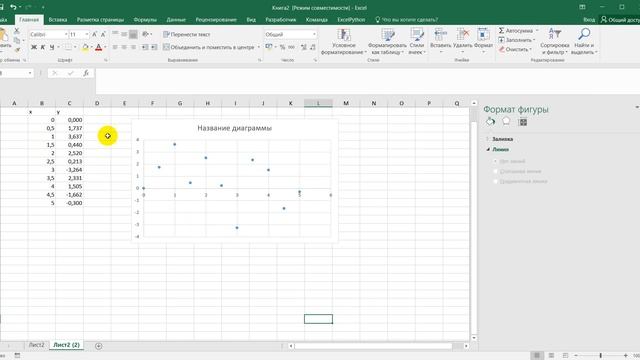Open the Вставка ribbon tab

[x=58, y=20]
